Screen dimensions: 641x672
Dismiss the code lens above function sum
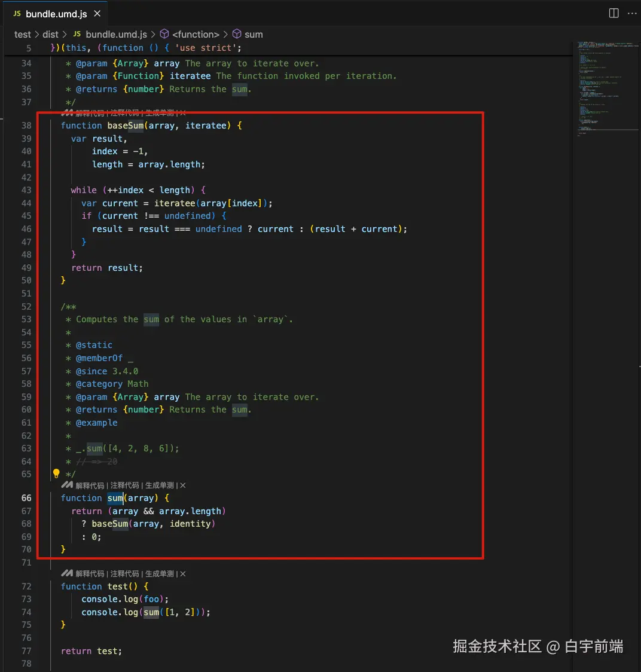pyautogui.click(x=182, y=485)
